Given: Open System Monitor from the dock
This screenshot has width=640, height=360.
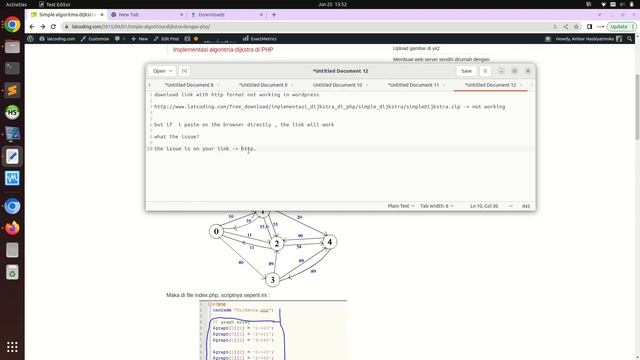Looking at the screenshot, I should coord(12,178).
